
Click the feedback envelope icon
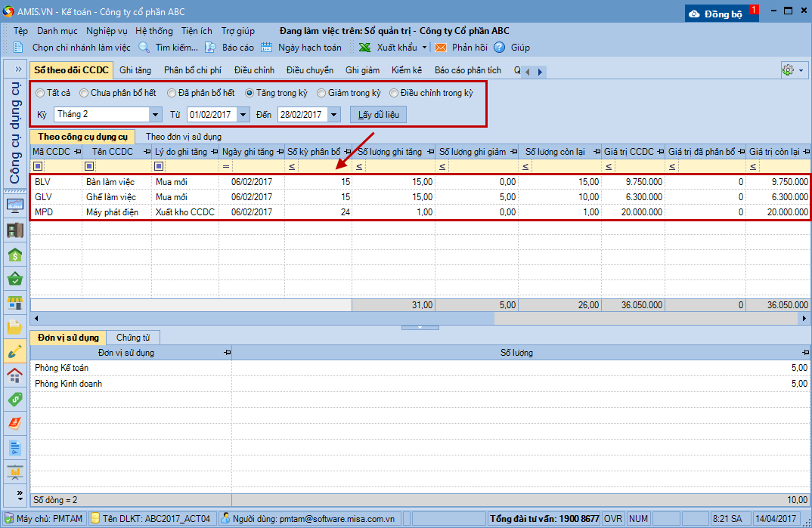441,48
